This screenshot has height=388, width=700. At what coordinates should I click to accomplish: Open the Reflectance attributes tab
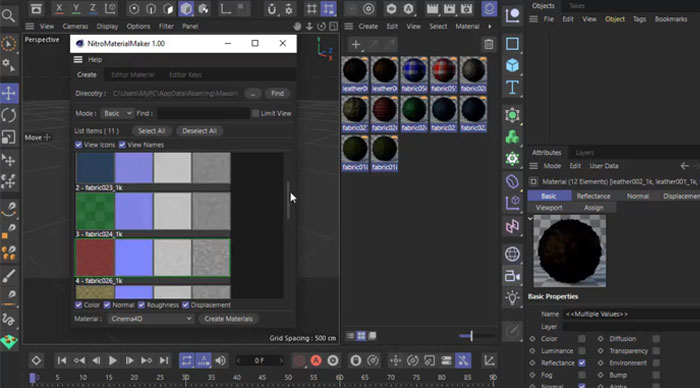593,196
